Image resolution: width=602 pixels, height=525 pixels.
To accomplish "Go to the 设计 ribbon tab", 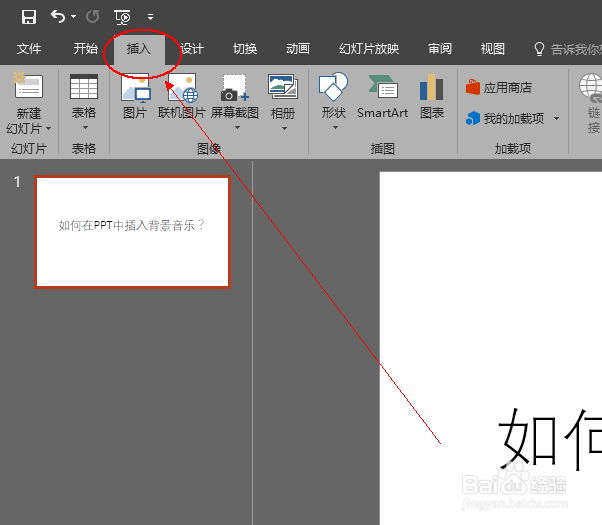I will point(192,49).
